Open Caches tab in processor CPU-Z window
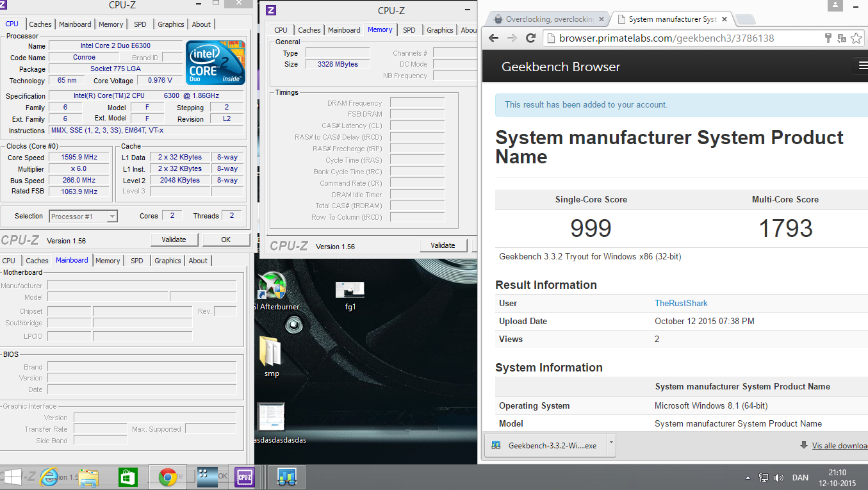Viewport: 868px width, 490px height. [x=40, y=24]
